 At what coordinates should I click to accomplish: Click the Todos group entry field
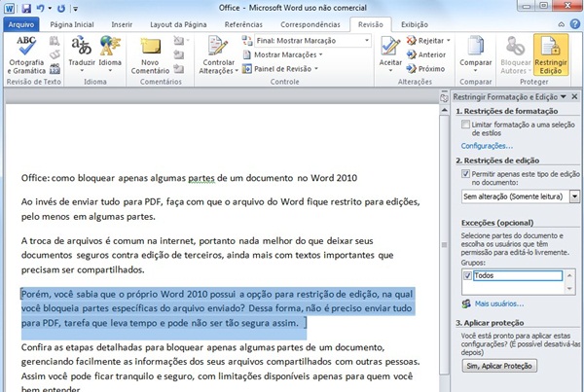click(x=518, y=276)
